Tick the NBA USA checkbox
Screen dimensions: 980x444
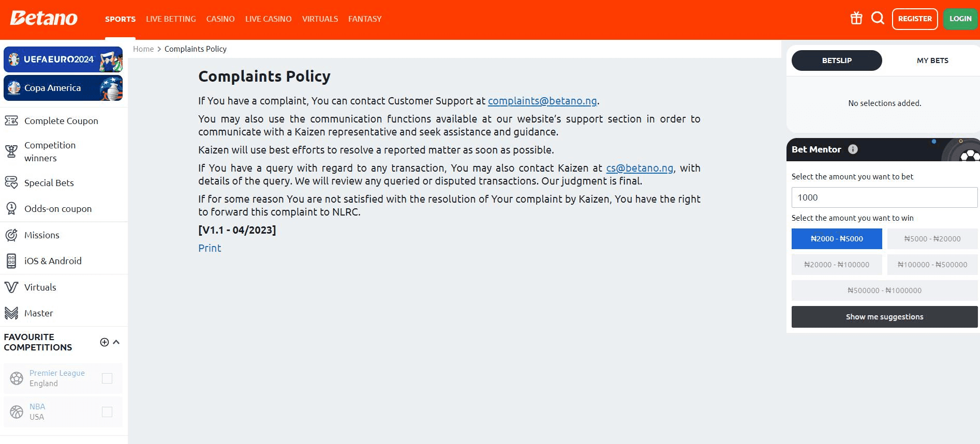coord(107,412)
